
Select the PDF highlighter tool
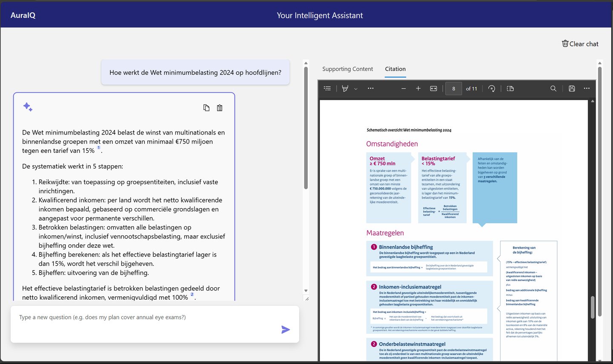click(345, 89)
